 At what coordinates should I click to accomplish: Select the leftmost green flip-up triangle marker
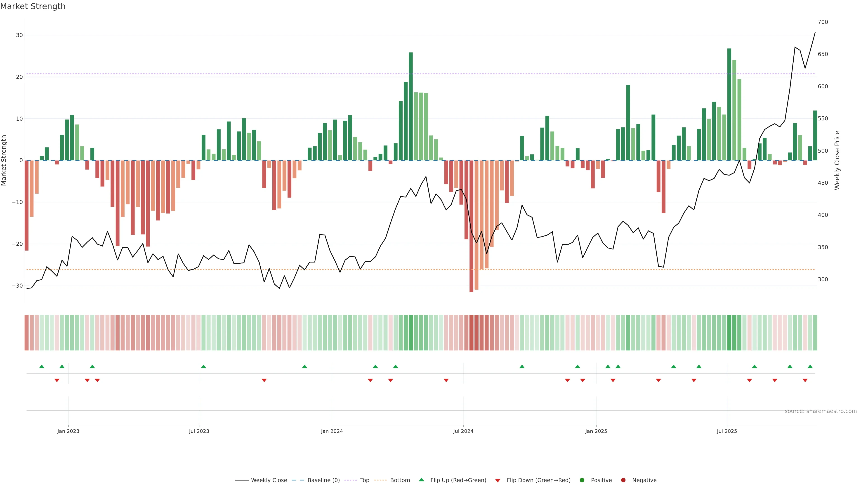[x=42, y=366]
